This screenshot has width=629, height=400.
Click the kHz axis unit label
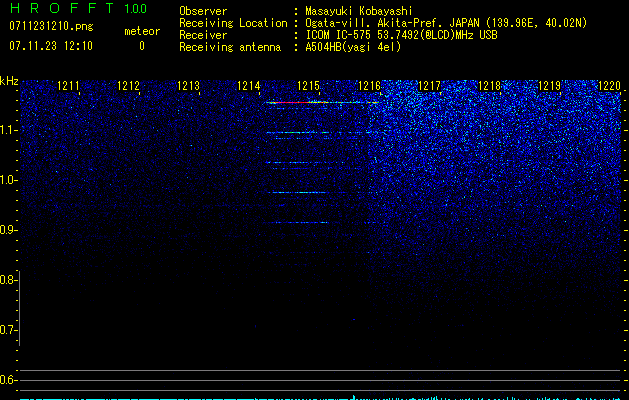point(9,81)
